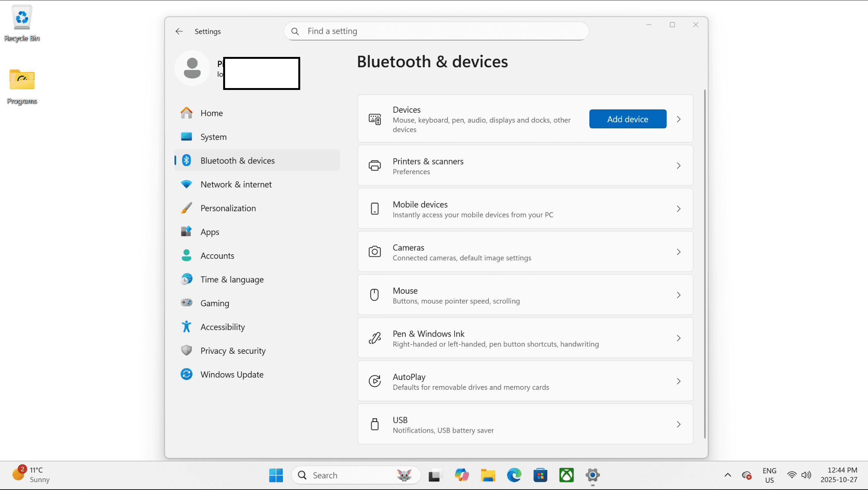The height and width of the screenshot is (490, 868).
Task: Select Personalization in the sidebar
Action: [228, 208]
